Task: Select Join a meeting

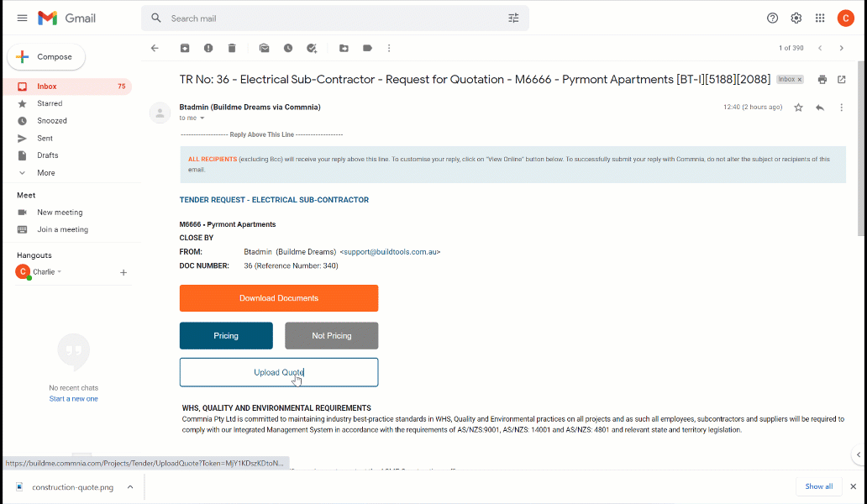Action: [x=62, y=229]
